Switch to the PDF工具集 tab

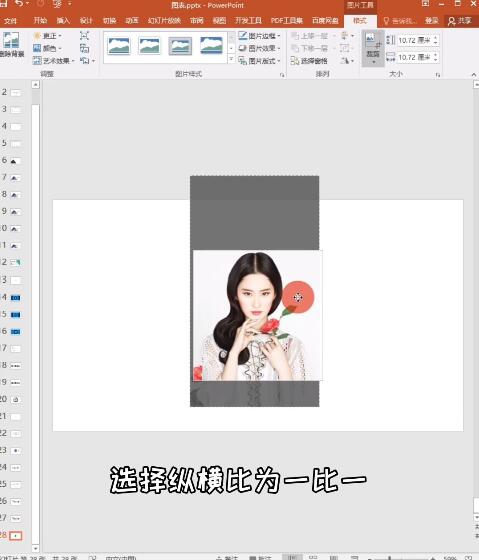pos(286,21)
